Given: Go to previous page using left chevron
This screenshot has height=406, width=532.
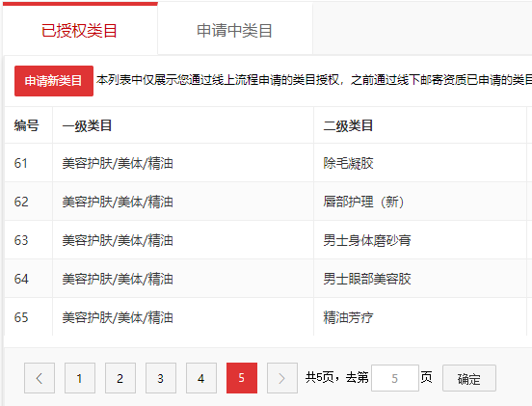Looking at the screenshot, I should coord(40,378).
